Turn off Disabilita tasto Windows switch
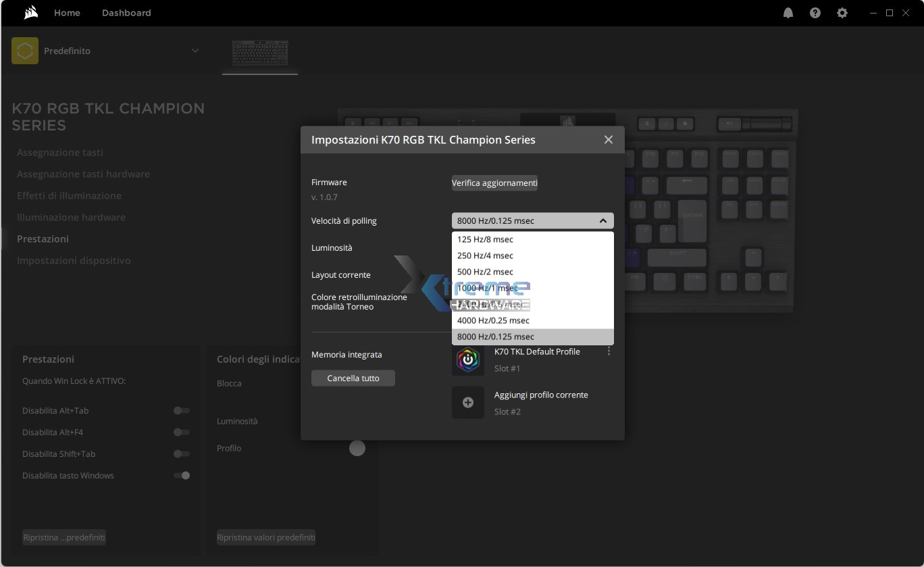 click(182, 476)
